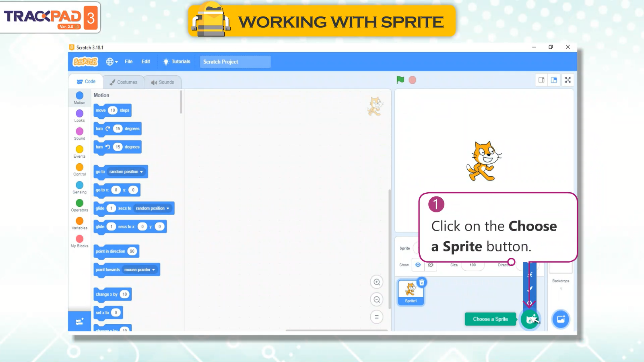Open the language globe menu
Image resolution: width=644 pixels, height=362 pixels.
click(x=112, y=62)
